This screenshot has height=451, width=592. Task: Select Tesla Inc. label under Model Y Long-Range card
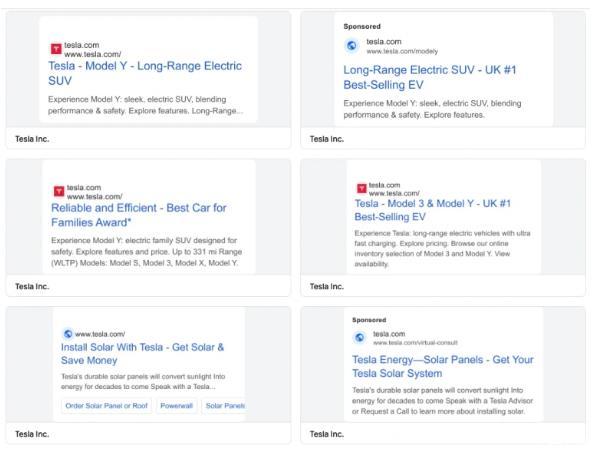pyautogui.click(x=32, y=139)
